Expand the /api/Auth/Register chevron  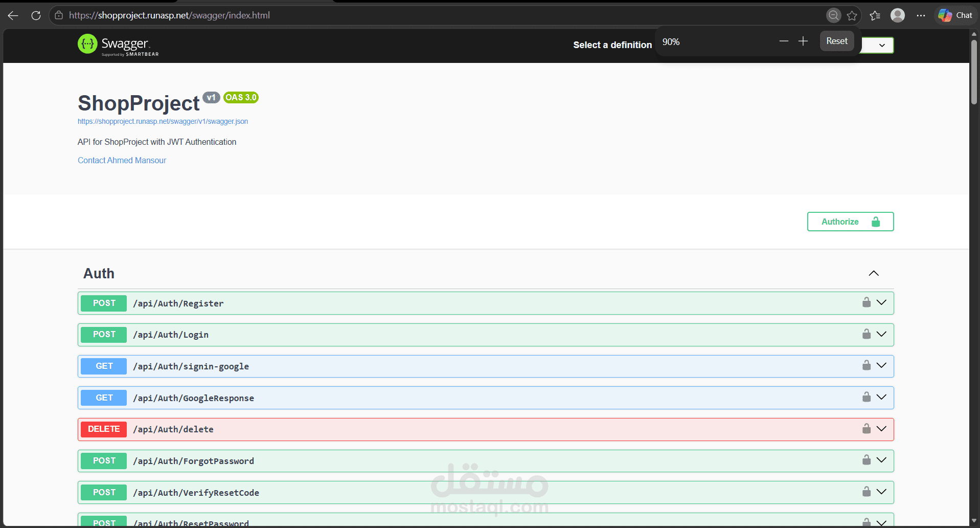click(881, 302)
